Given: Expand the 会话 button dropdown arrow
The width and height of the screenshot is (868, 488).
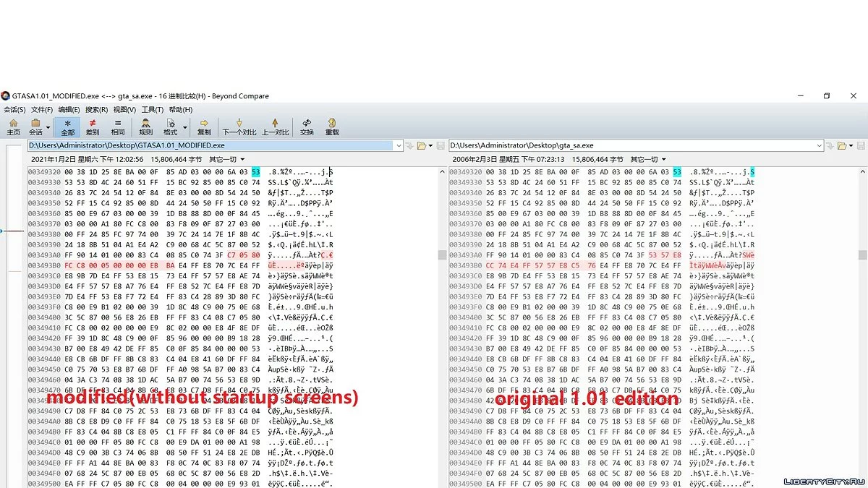Looking at the screenshot, I should coord(48,128).
